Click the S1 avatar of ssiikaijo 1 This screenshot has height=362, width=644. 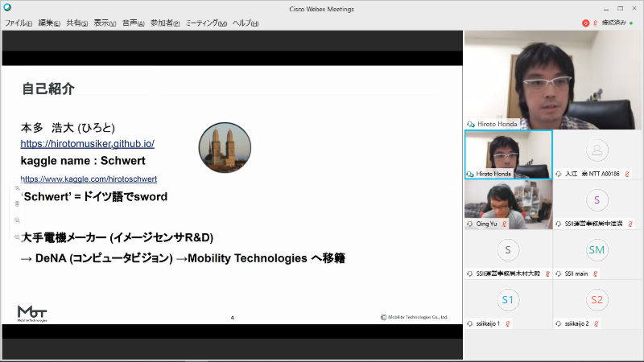coord(508,300)
